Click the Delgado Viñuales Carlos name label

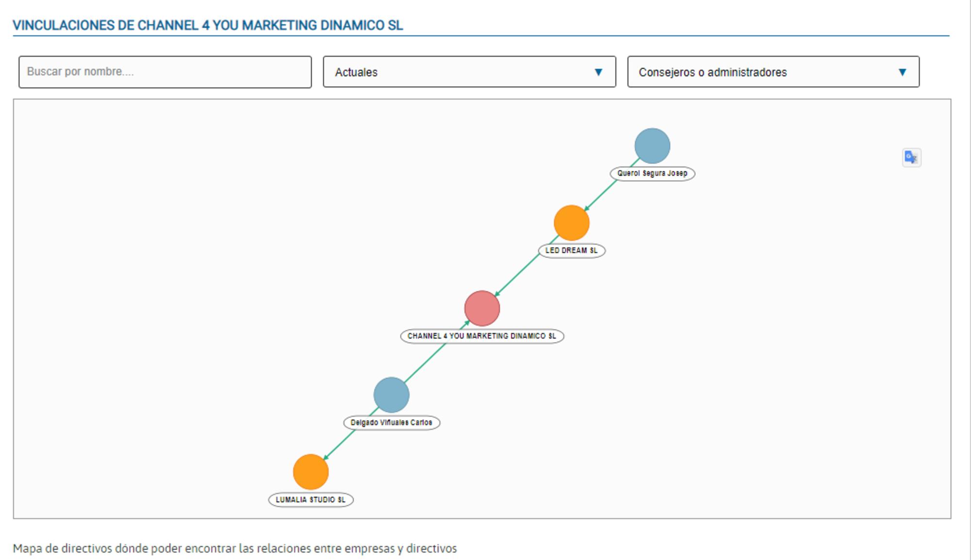point(391,423)
